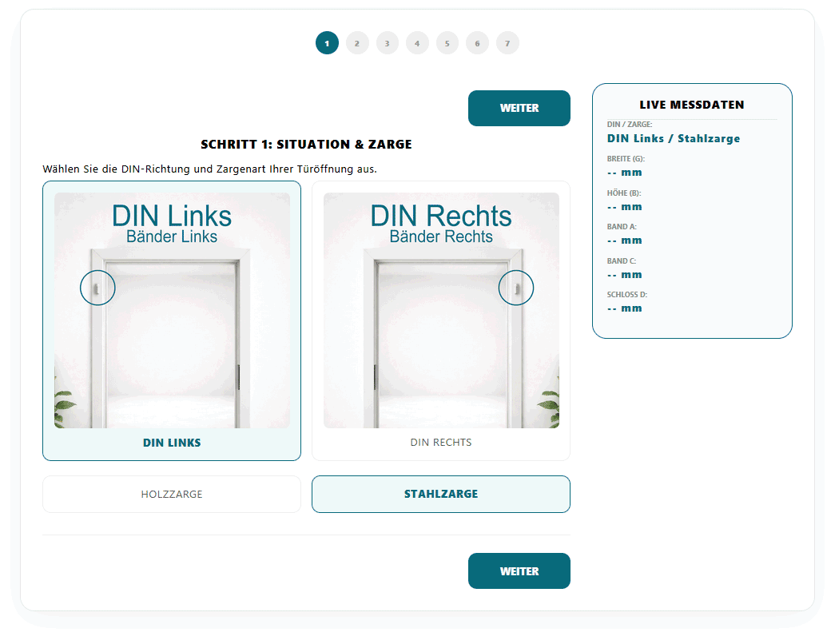
Task: Click the LIVE MESSDATEN panel heading
Action: click(x=692, y=105)
